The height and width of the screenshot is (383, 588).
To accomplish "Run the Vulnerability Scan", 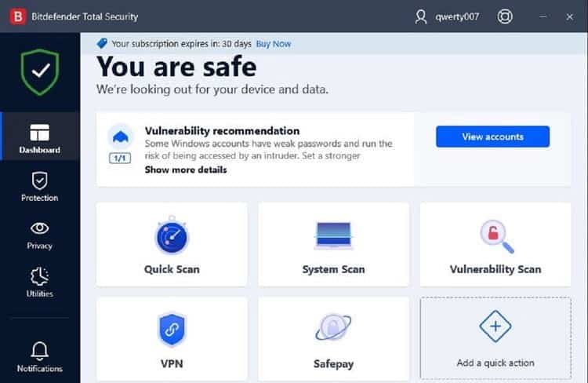I will click(495, 245).
